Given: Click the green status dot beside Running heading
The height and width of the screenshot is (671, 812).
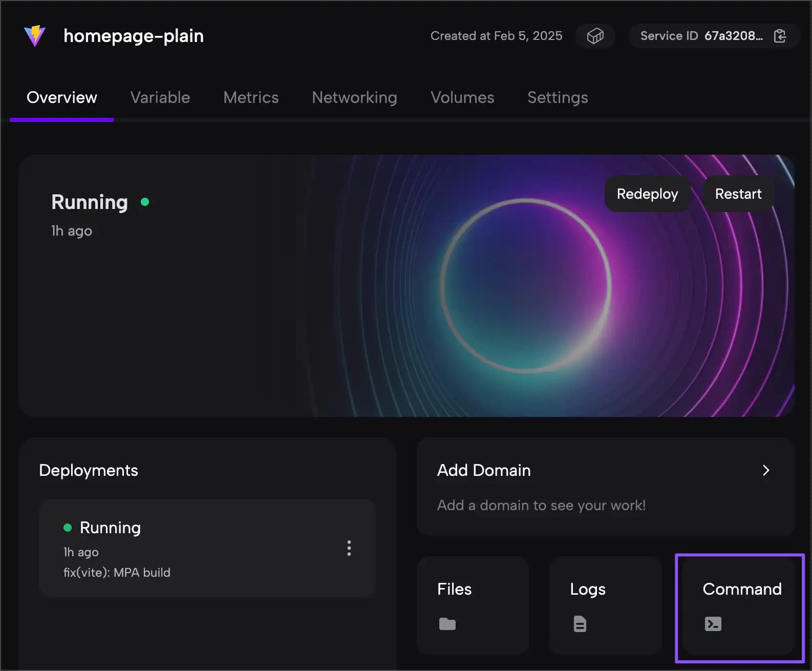Looking at the screenshot, I should click(145, 202).
